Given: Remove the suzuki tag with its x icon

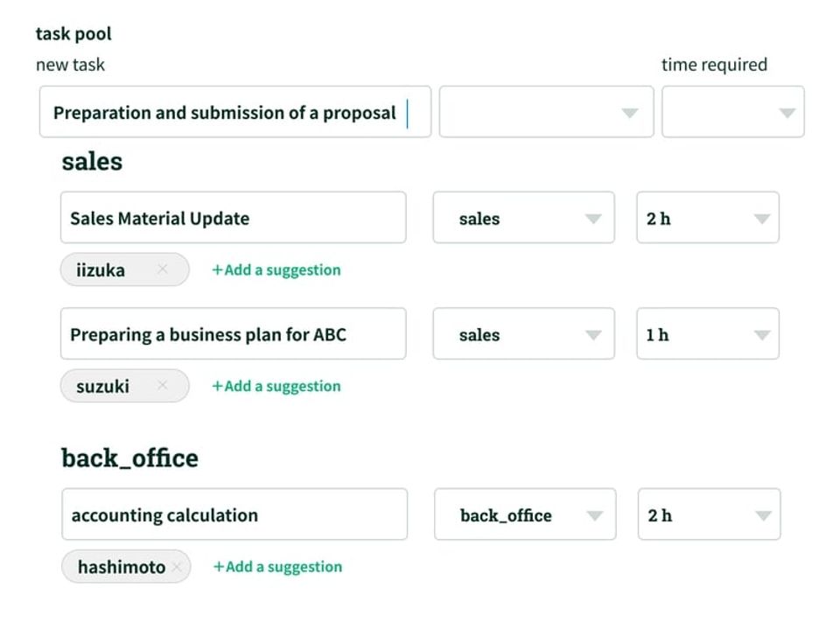Looking at the screenshot, I should (163, 386).
